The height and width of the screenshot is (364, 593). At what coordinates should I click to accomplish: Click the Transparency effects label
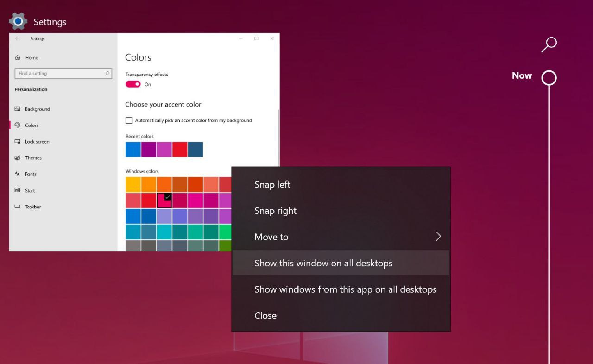[147, 74]
